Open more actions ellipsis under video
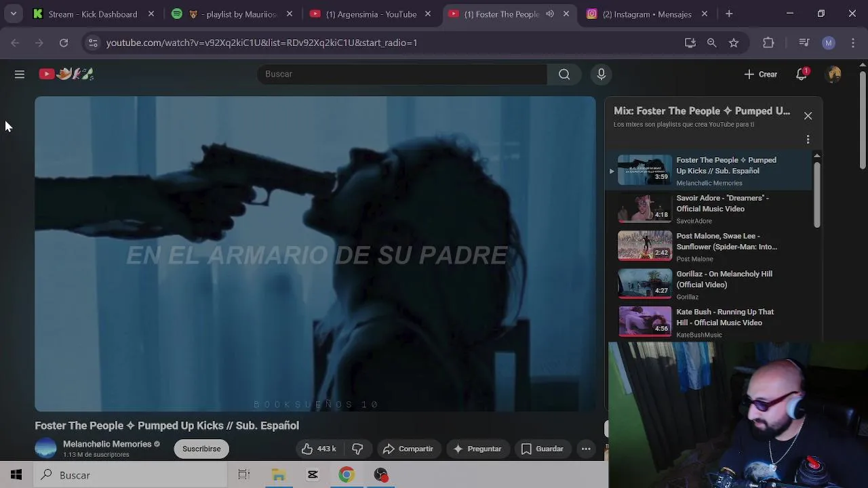Viewport: 868px width, 488px height. point(586,449)
